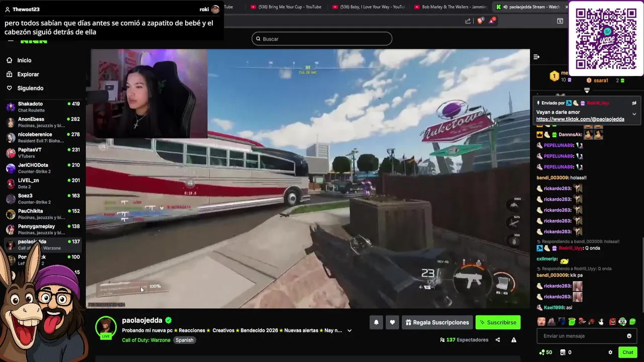Insert the red angry face quick emote
Viewport: 644px width, 362px height.
pos(612,322)
